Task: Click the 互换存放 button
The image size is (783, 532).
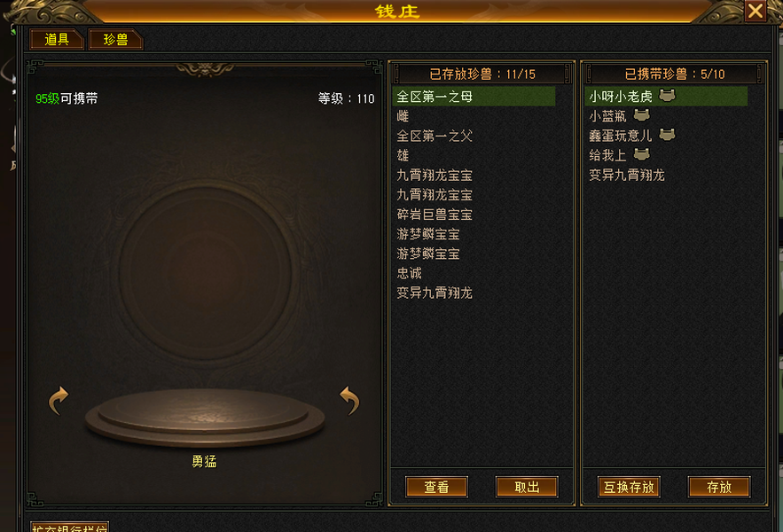Action: 629,487
